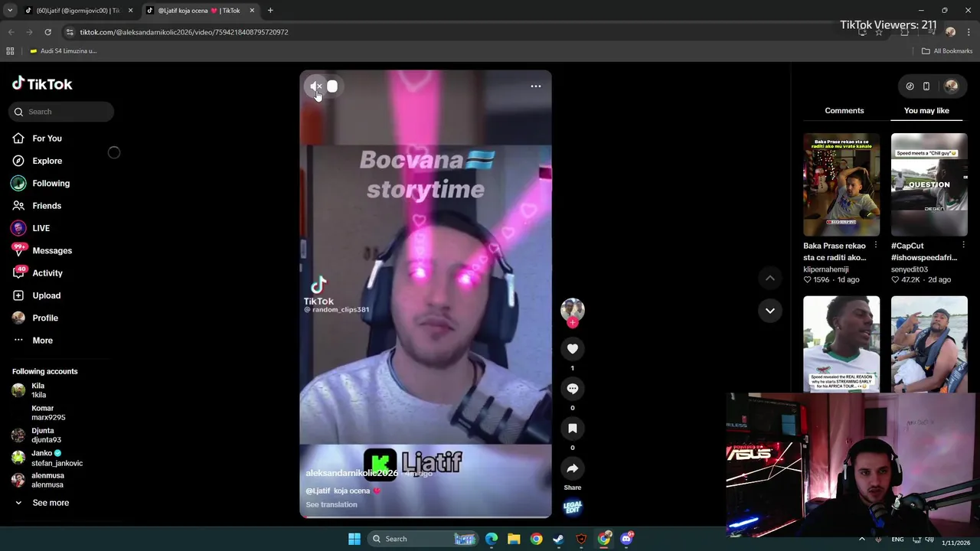Open the Windows Start menu
The image size is (980, 551).
(354, 539)
